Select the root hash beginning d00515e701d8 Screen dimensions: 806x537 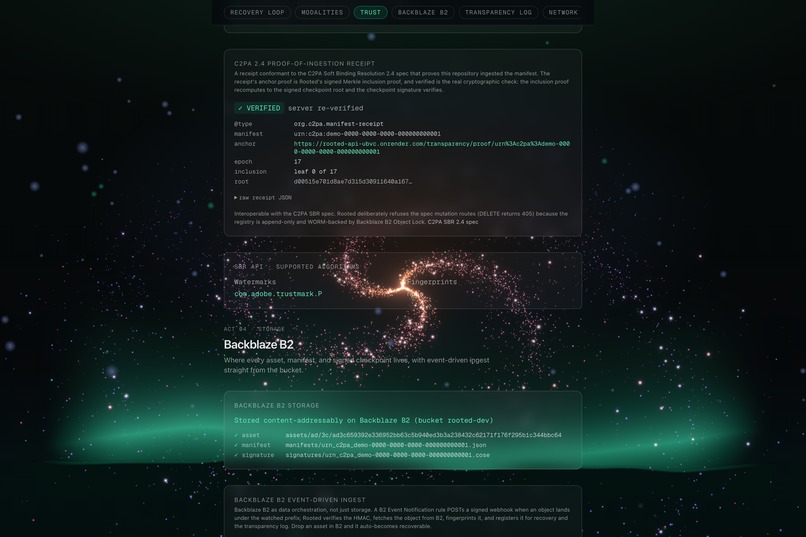click(353, 181)
